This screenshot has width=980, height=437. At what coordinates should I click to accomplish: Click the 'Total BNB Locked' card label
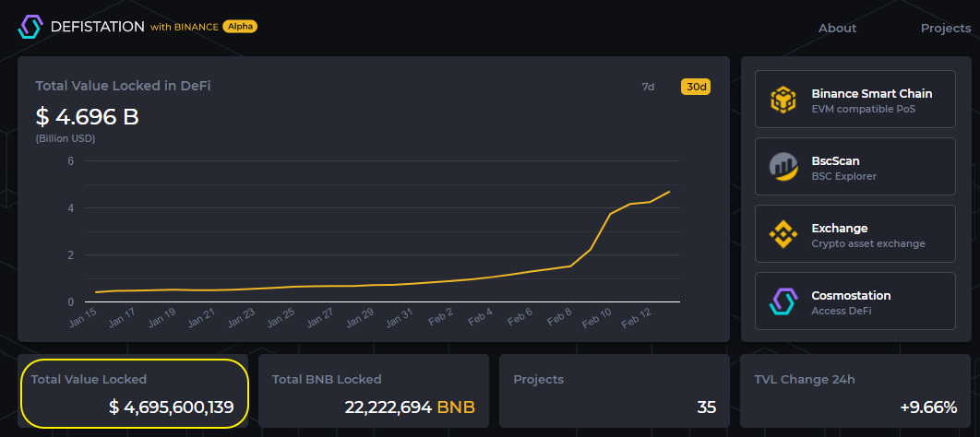point(327,379)
